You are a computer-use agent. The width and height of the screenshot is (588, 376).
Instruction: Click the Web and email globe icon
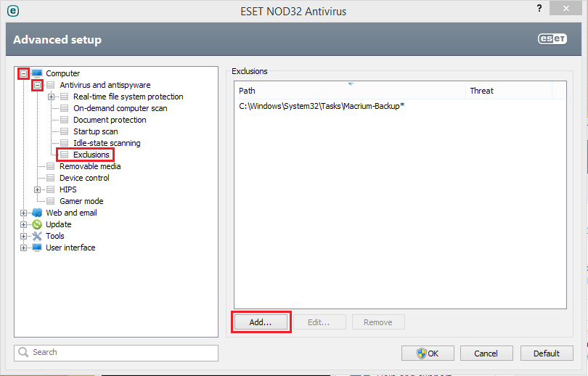click(x=37, y=213)
